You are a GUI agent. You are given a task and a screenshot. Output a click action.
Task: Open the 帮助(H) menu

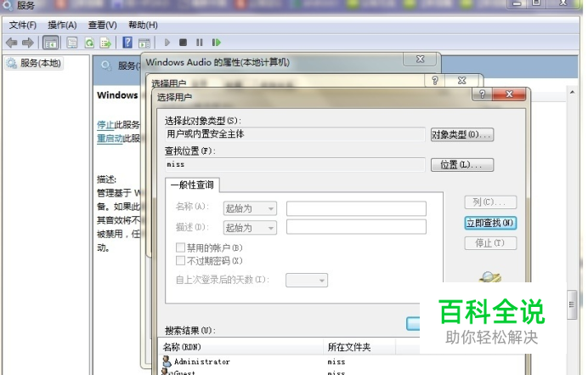143,26
